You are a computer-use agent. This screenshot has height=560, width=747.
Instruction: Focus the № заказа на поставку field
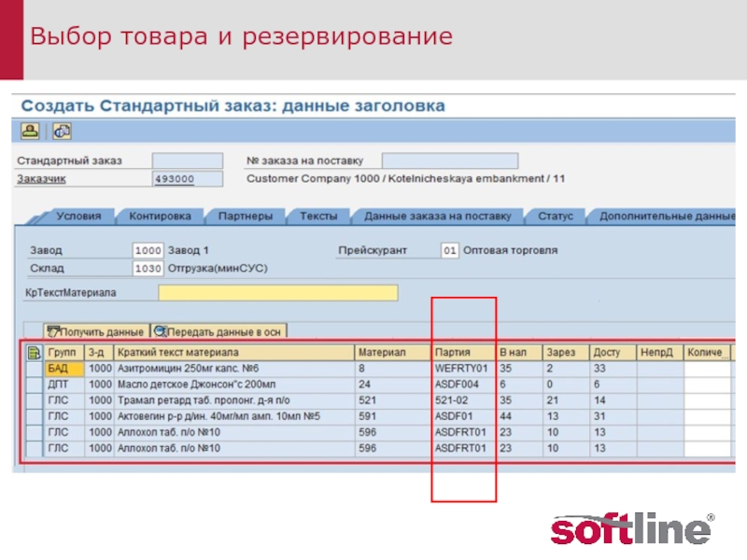point(450,161)
